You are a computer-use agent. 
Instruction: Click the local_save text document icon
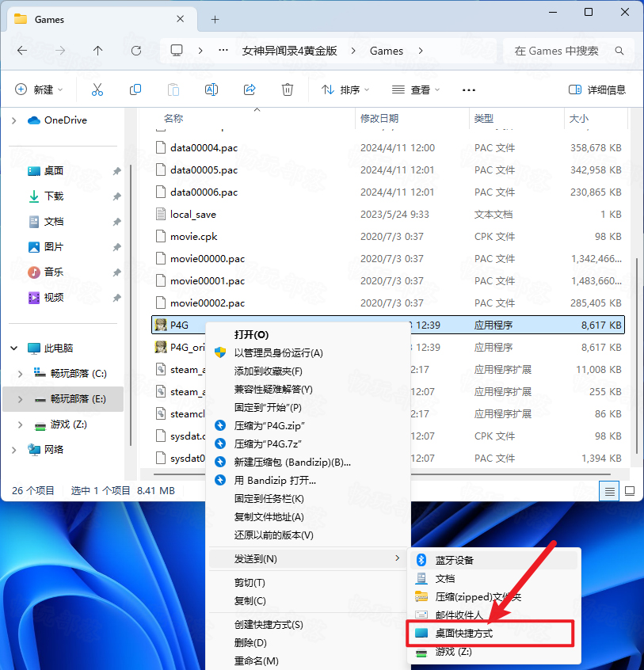tap(160, 214)
